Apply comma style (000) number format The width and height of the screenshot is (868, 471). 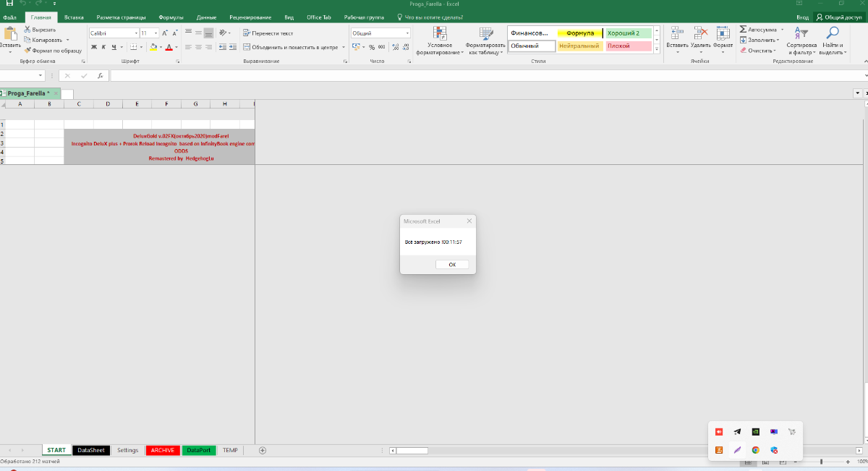[x=382, y=47]
